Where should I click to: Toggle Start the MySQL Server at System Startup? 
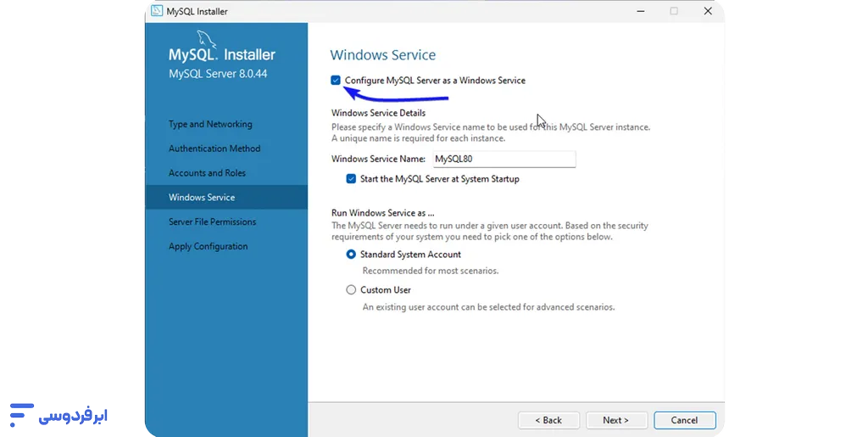coord(351,179)
